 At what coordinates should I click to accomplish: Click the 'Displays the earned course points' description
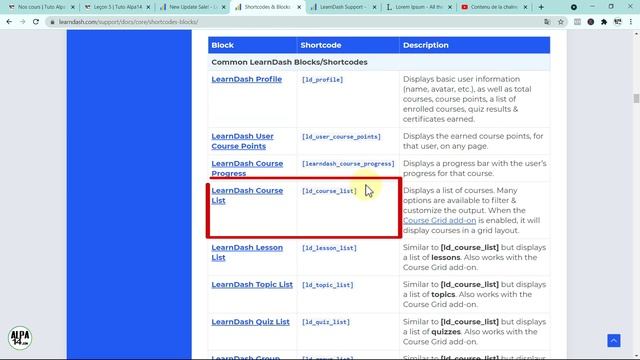473,141
